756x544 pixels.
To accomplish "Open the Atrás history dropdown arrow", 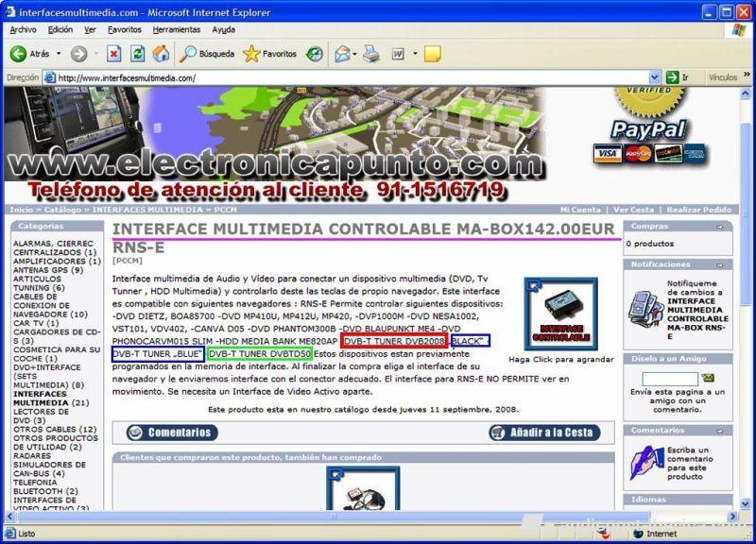I will point(59,54).
